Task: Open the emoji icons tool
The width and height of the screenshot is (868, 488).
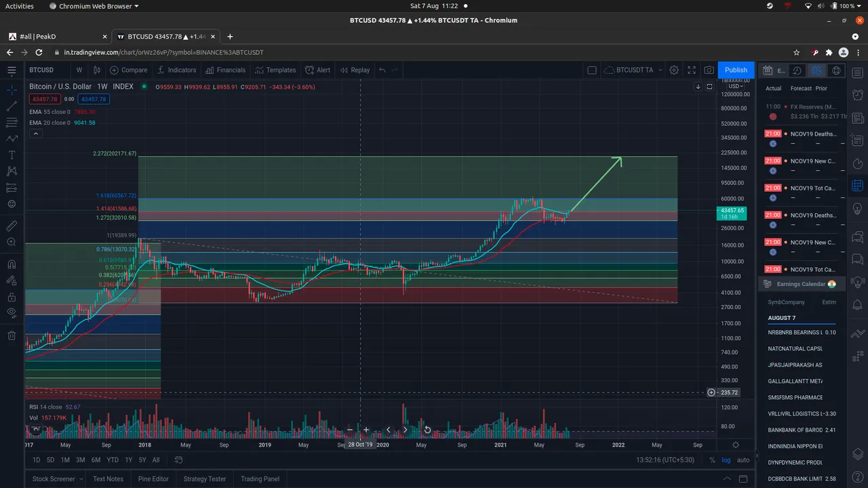Action: click(x=12, y=204)
